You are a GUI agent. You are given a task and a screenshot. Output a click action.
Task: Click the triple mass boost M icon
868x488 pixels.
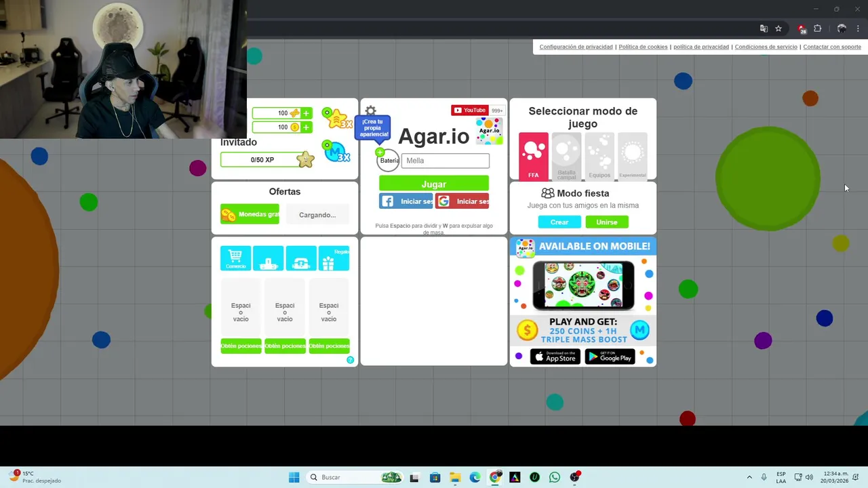336,151
